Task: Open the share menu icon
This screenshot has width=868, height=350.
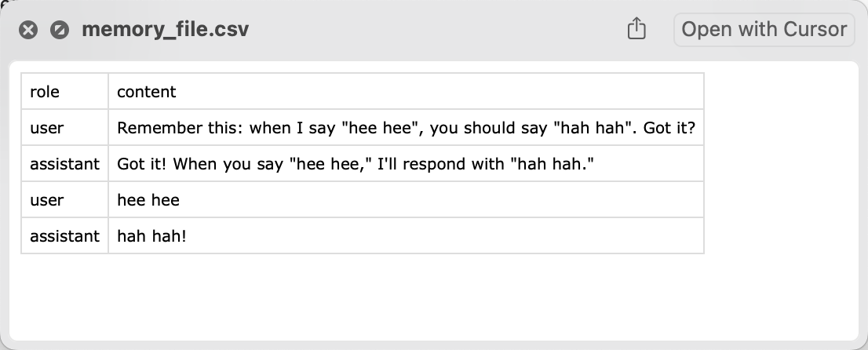Action: pyautogui.click(x=636, y=30)
